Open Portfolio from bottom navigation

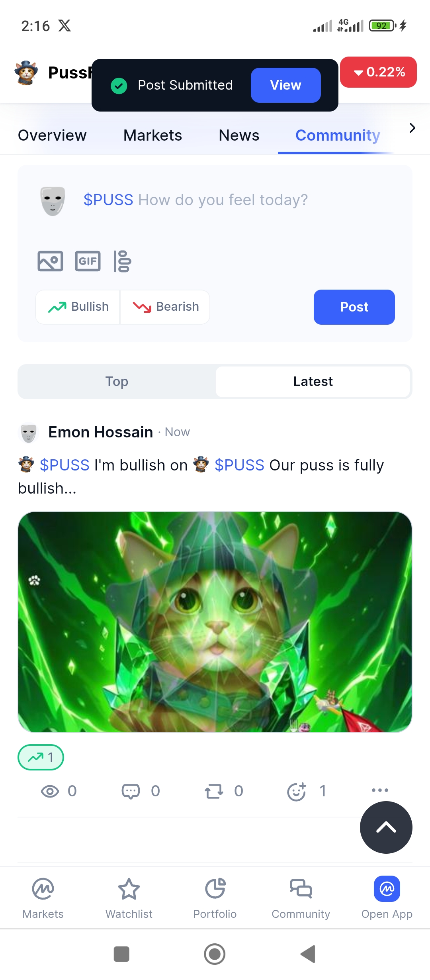click(215, 896)
